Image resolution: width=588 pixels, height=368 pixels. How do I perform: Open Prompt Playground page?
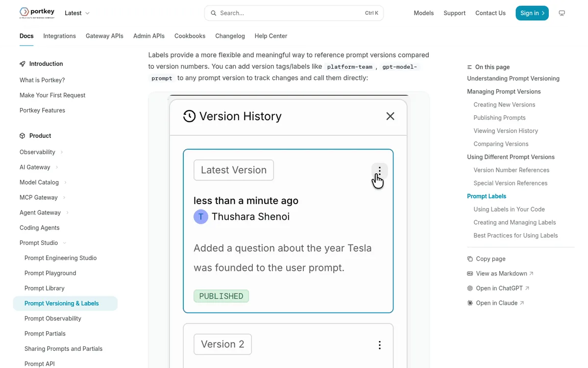tap(50, 273)
